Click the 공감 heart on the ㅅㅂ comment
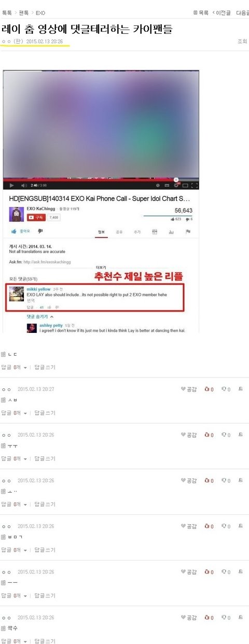 click(x=189, y=389)
